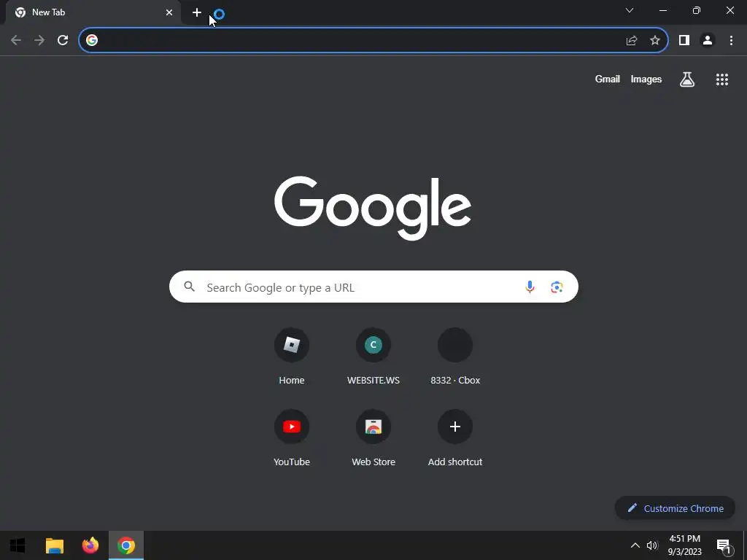Launch File Explorer from the taskbar
This screenshot has width=747, height=560.
pos(54,545)
